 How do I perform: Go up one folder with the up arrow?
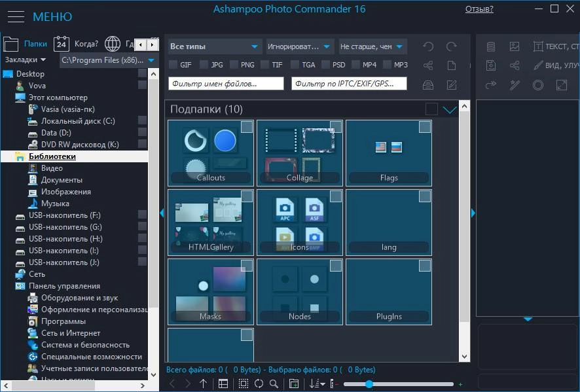point(204,384)
